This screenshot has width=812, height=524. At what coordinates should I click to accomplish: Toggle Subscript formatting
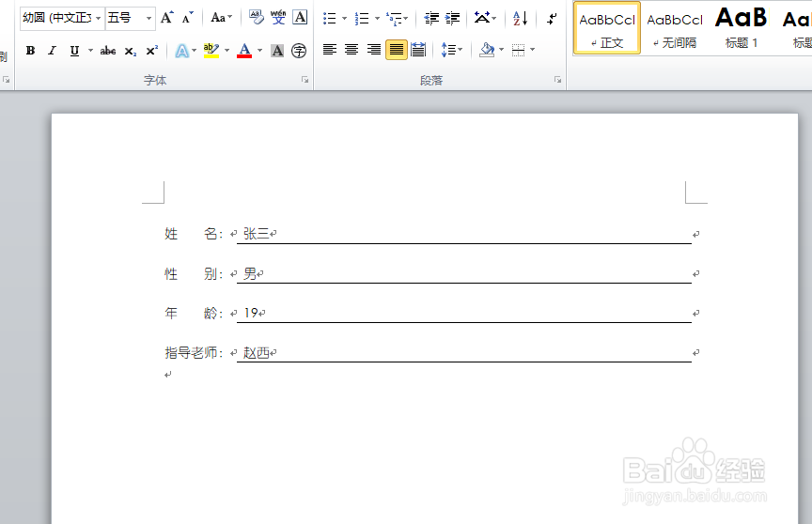tap(130, 51)
